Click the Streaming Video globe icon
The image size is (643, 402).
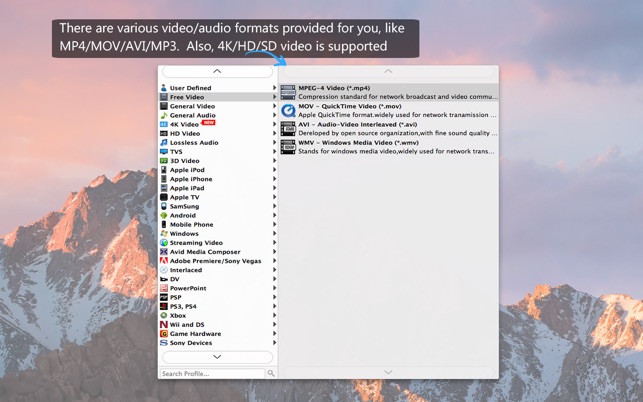(164, 242)
